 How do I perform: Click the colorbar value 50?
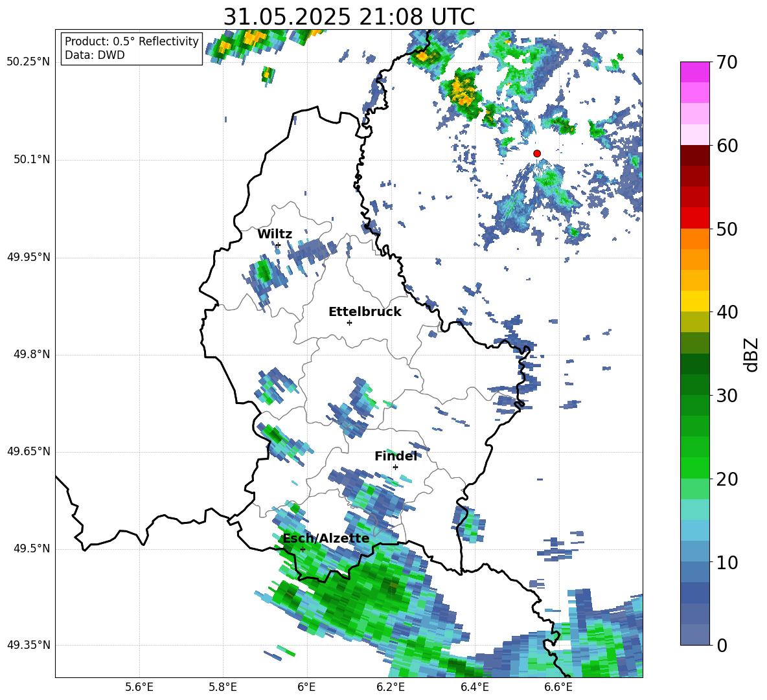point(727,229)
